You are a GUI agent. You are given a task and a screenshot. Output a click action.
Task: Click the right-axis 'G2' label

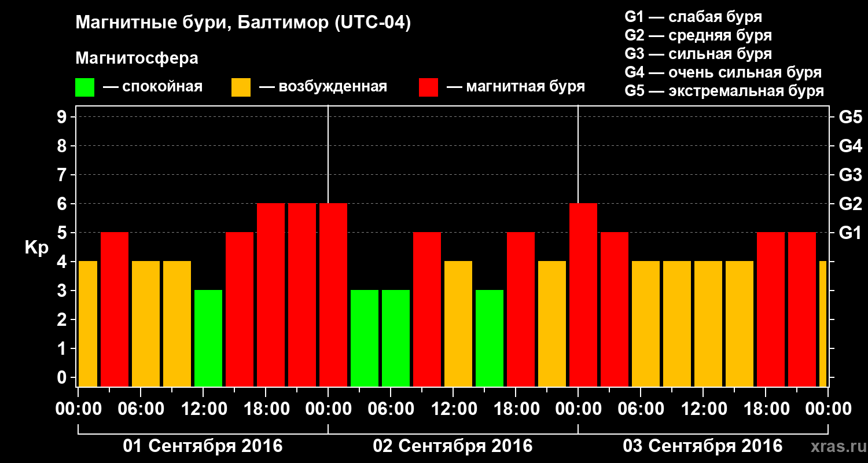tap(851, 204)
